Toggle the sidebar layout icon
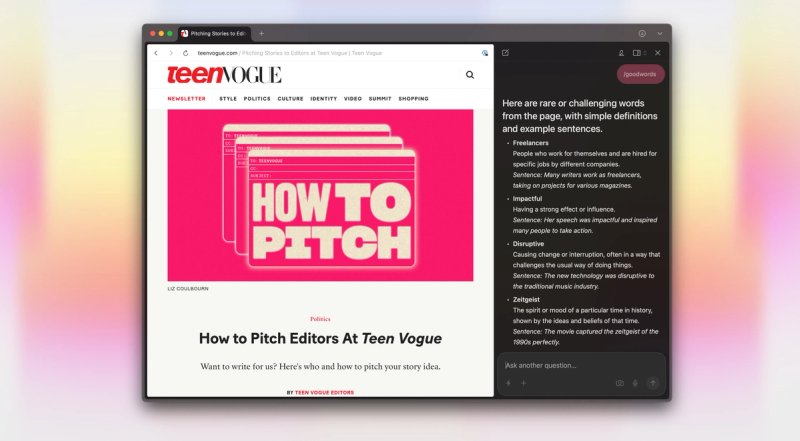Image resolution: width=800 pixels, height=441 pixels. point(637,53)
